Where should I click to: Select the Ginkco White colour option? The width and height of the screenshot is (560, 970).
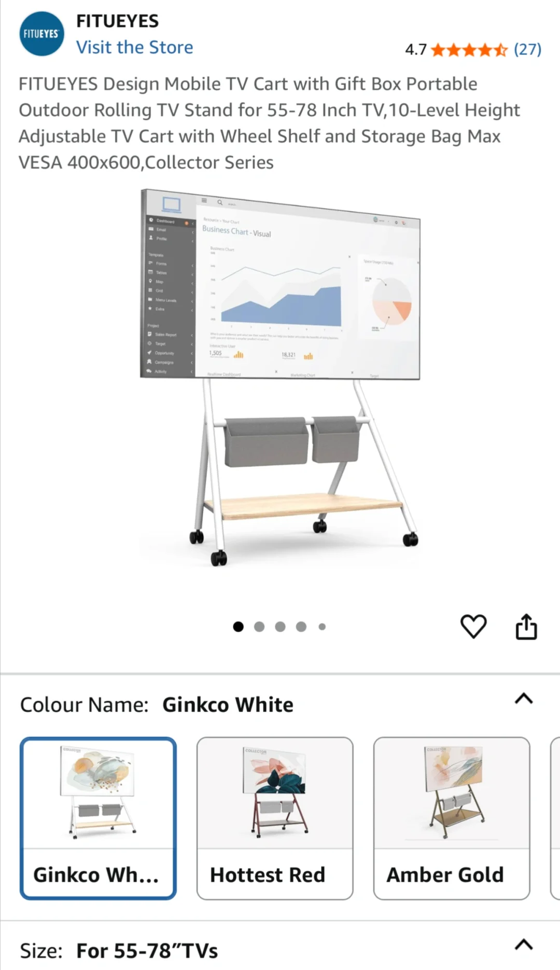[98, 818]
